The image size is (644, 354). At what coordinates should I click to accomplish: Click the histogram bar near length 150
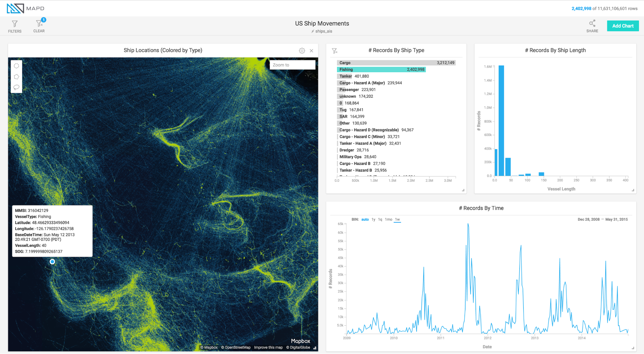(542, 174)
